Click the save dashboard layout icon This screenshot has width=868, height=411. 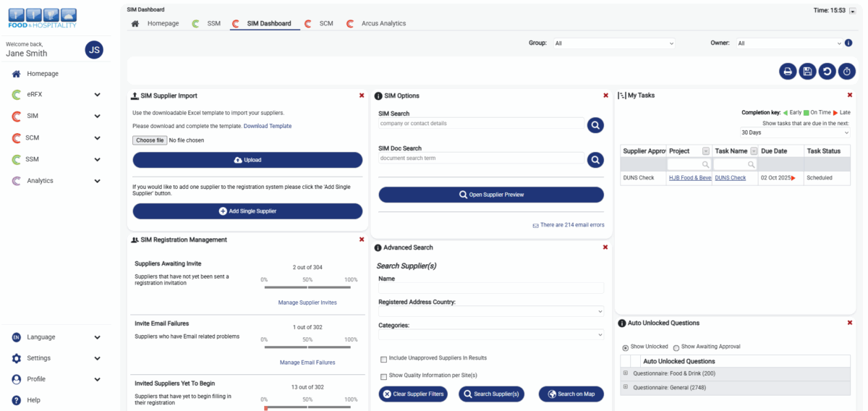coord(807,71)
